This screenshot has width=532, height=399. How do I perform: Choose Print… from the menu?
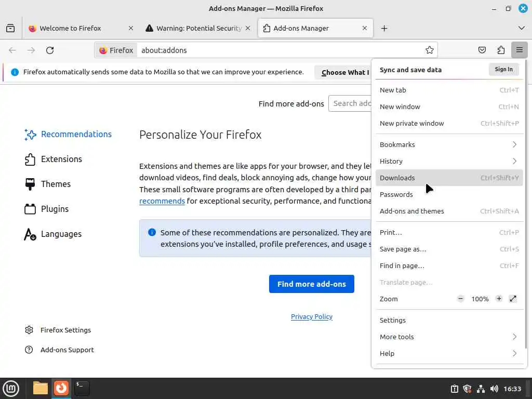[449, 232]
